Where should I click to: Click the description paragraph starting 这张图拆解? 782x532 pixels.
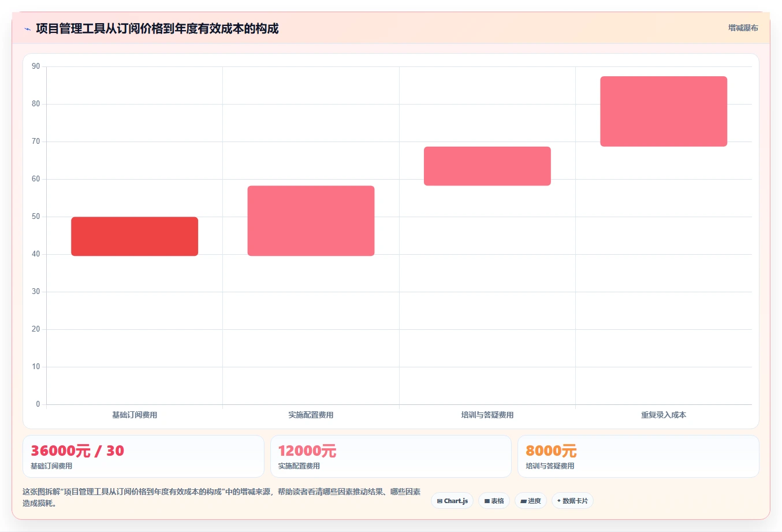222,497
